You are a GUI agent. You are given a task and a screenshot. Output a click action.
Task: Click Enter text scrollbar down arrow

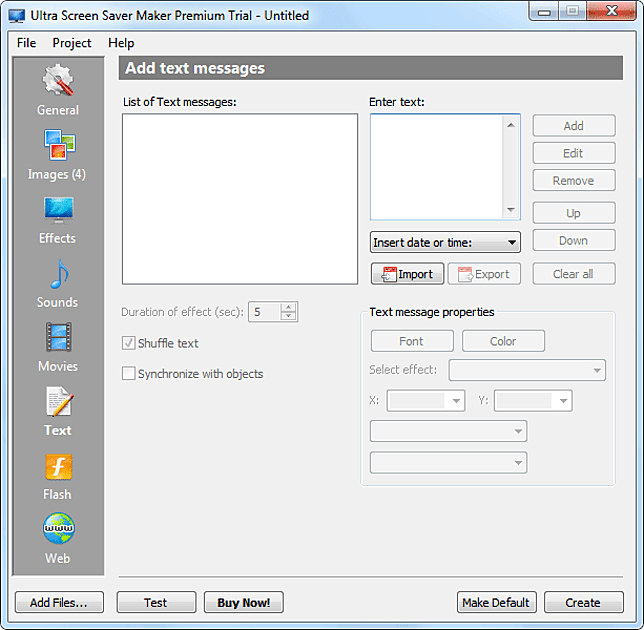click(x=511, y=209)
